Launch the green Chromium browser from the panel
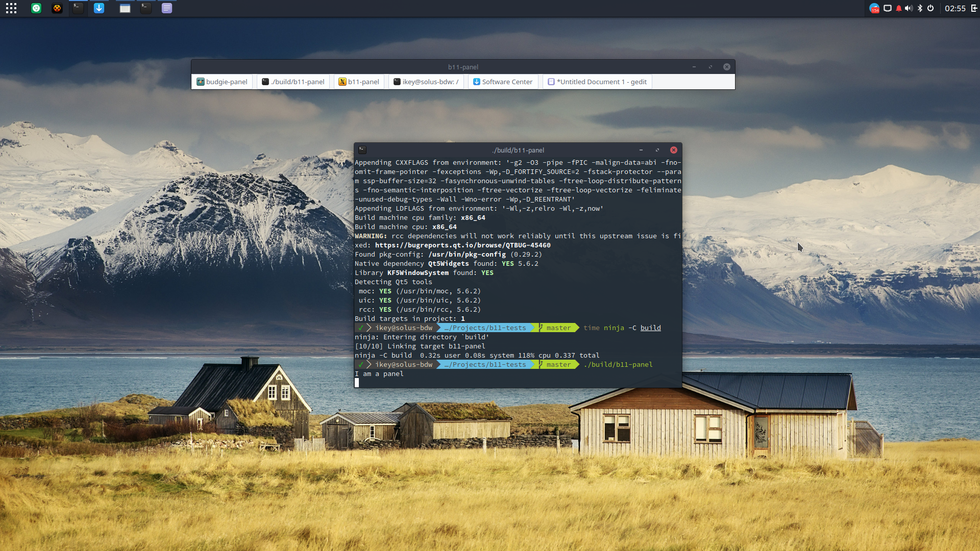The height and width of the screenshot is (551, 980). (36, 8)
